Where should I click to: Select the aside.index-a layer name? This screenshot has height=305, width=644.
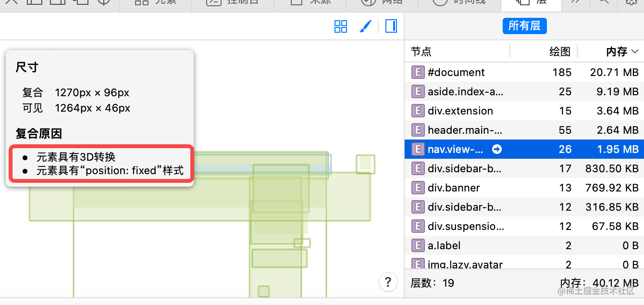click(465, 91)
